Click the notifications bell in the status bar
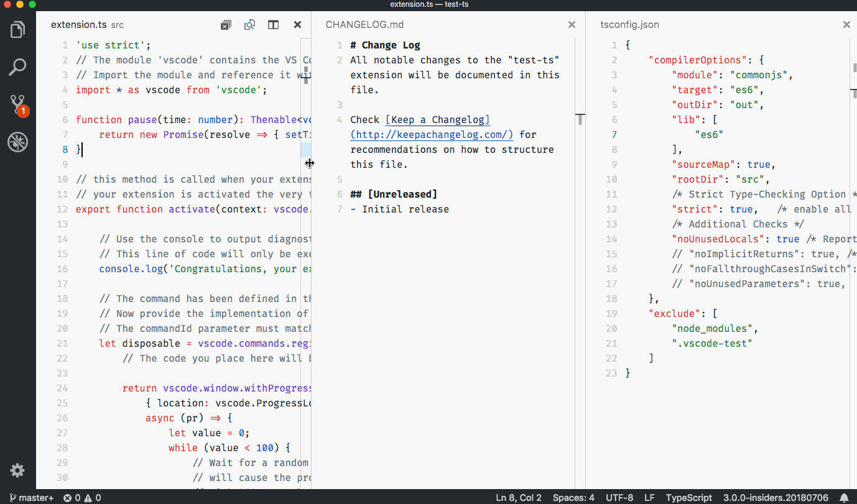The height and width of the screenshot is (504, 857). pos(843,497)
